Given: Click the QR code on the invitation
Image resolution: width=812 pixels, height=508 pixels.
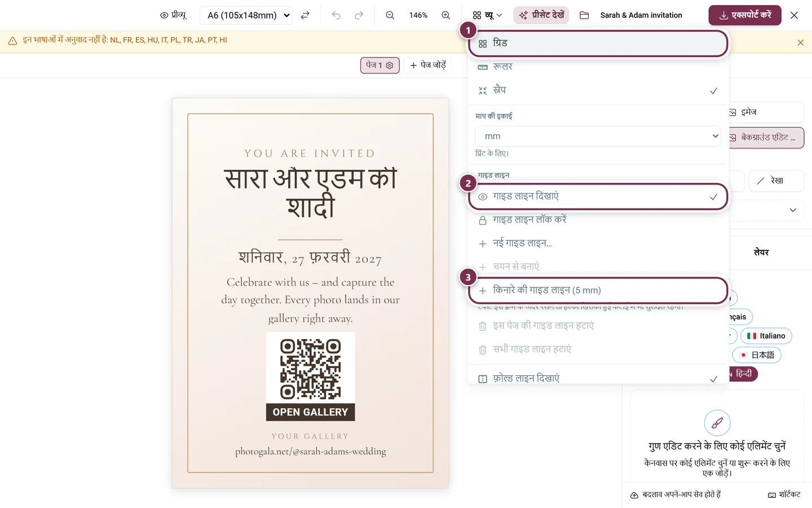Looking at the screenshot, I should [310, 369].
